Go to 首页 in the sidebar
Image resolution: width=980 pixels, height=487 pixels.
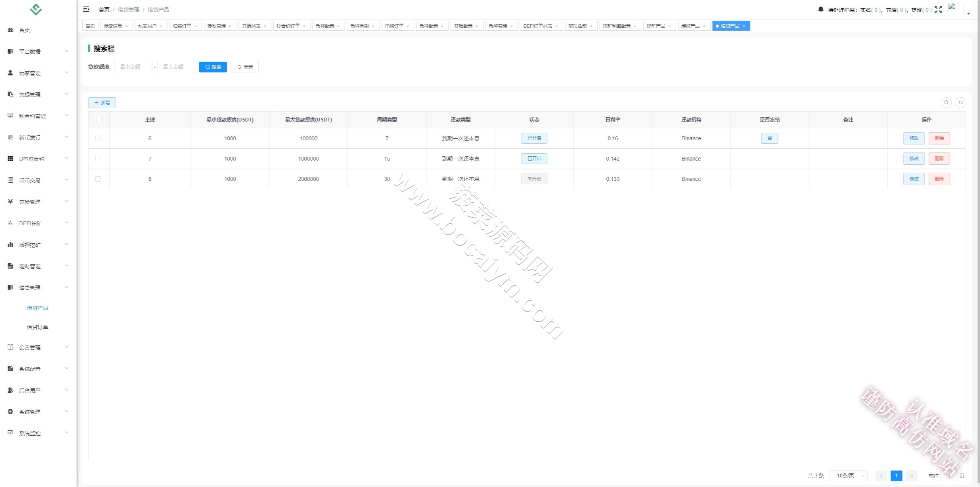[38, 30]
